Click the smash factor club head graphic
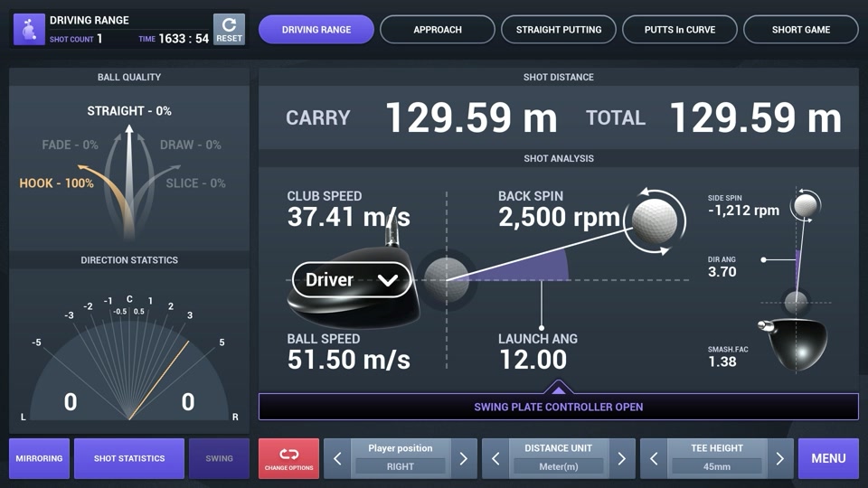The image size is (868, 488). (x=795, y=343)
